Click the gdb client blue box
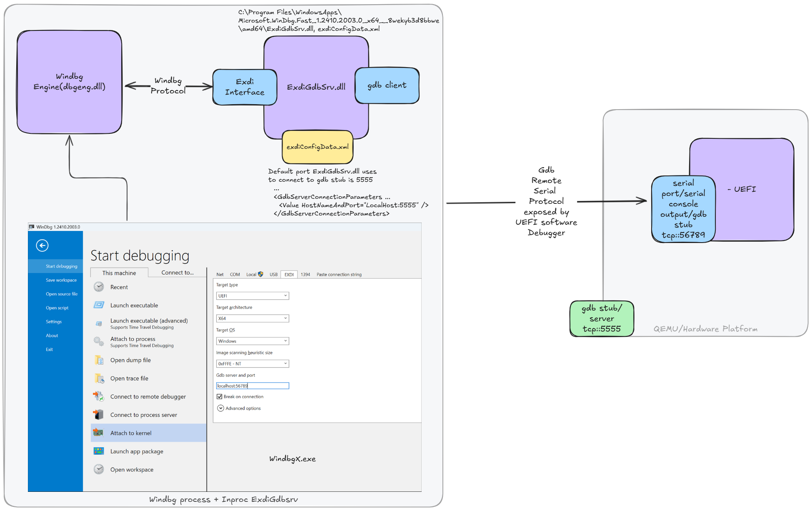Image resolution: width=812 pixels, height=511 pixels. pyautogui.click(x=387, y=85)
